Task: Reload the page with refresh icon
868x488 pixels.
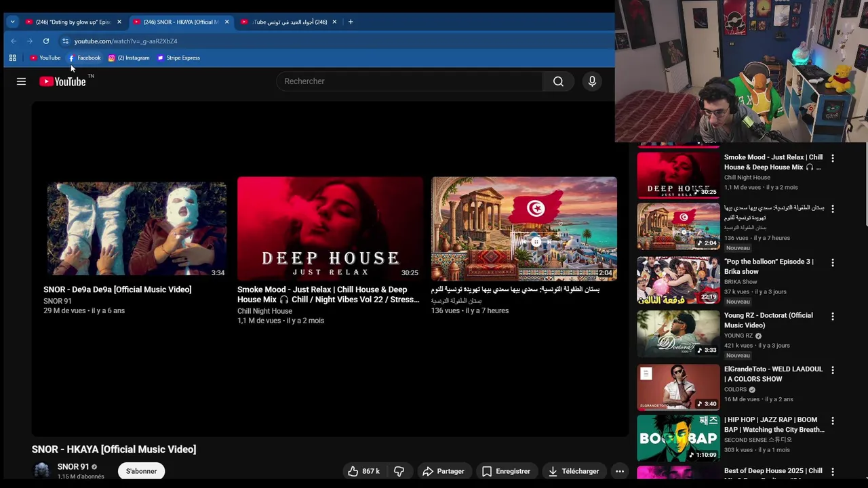Action: 46,41
